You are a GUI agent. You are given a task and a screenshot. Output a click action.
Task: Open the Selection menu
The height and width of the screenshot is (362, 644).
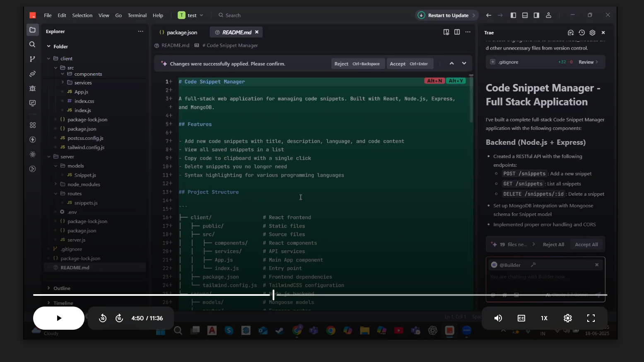82,15
